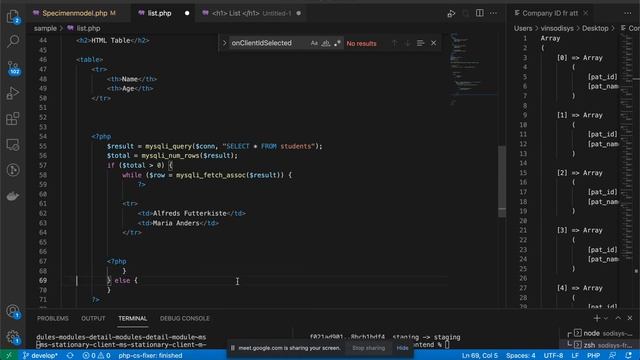Open the Run and Debug view
Screen dimensions: 640x360
click(x=13, y=93)
